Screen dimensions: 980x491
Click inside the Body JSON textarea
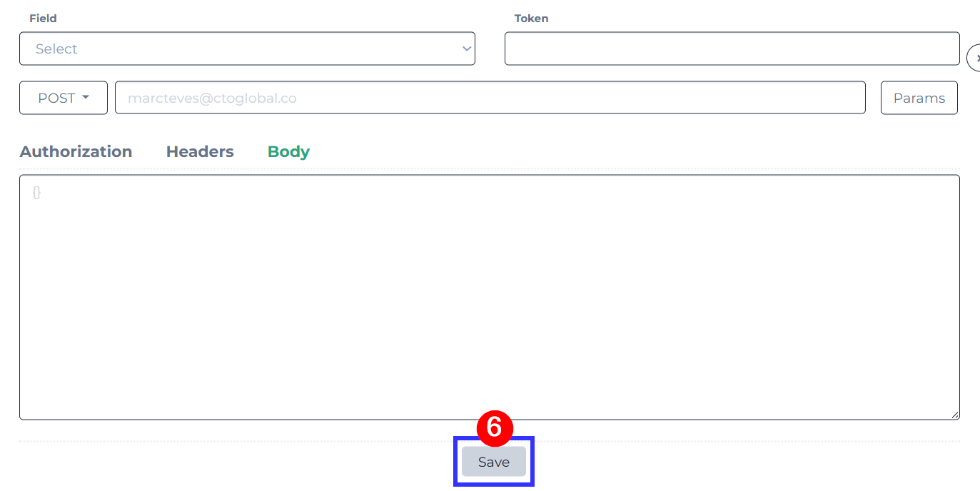[x=490, y=297]
